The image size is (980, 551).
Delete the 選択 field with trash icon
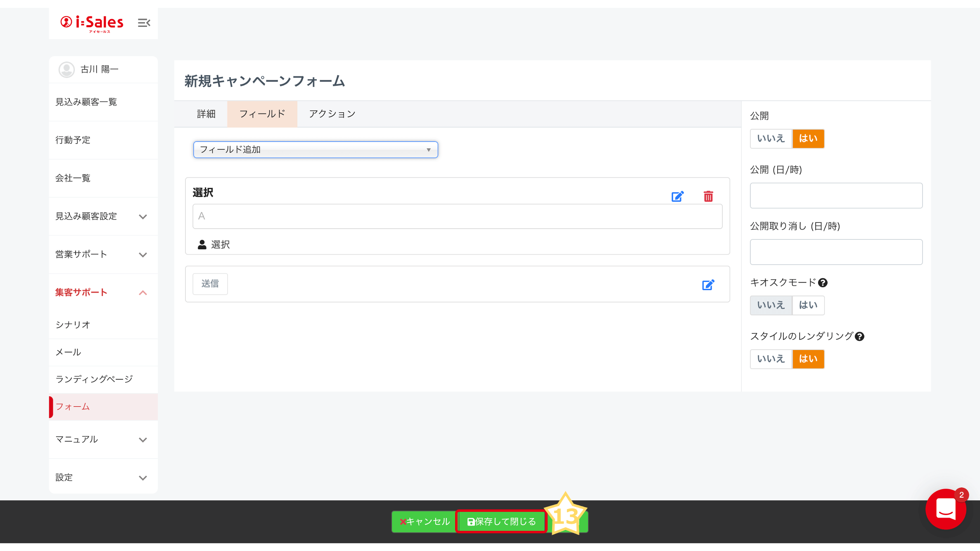[x=708, y=196]
